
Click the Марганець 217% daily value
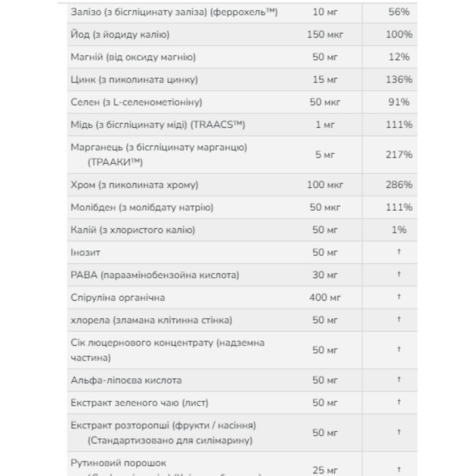(399, 155)
